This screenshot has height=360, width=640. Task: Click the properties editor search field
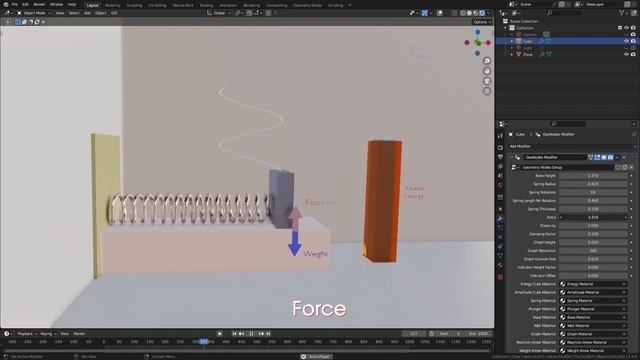[568, 124]
